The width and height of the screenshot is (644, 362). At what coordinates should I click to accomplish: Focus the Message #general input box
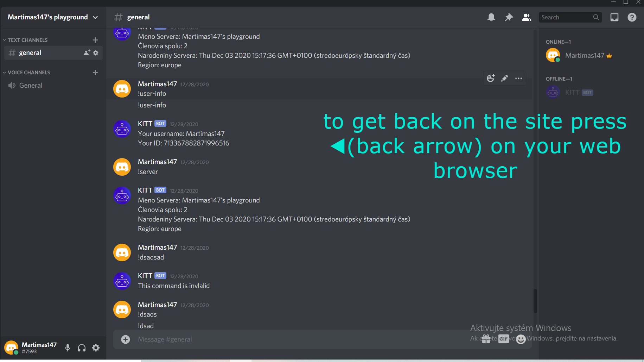coord(302,339)
